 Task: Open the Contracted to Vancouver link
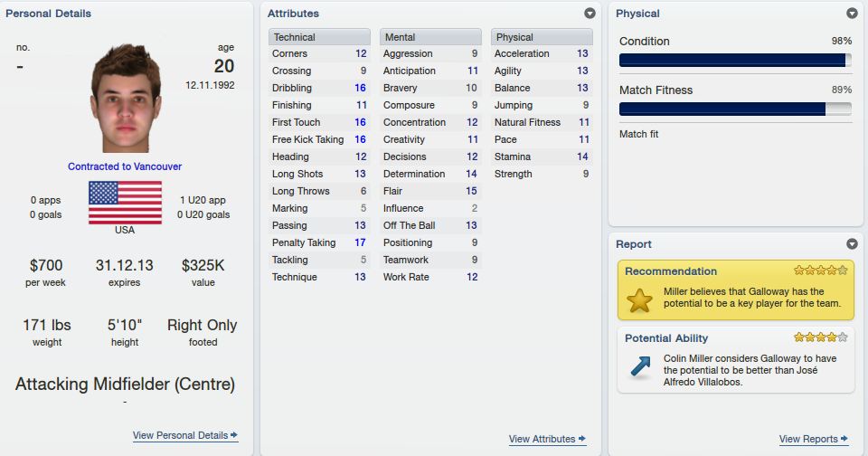click(x=125, y=166)
